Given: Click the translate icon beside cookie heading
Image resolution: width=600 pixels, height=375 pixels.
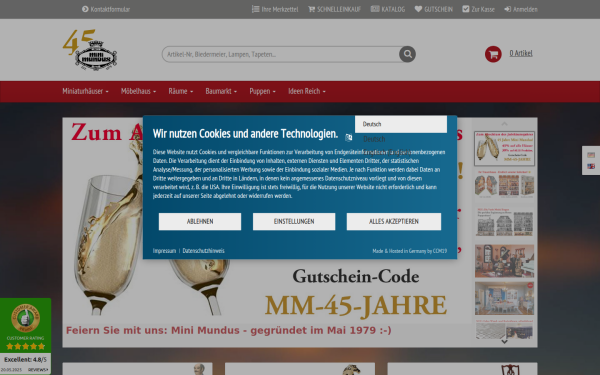Looking at the screenshot, I should click(348, 138).
